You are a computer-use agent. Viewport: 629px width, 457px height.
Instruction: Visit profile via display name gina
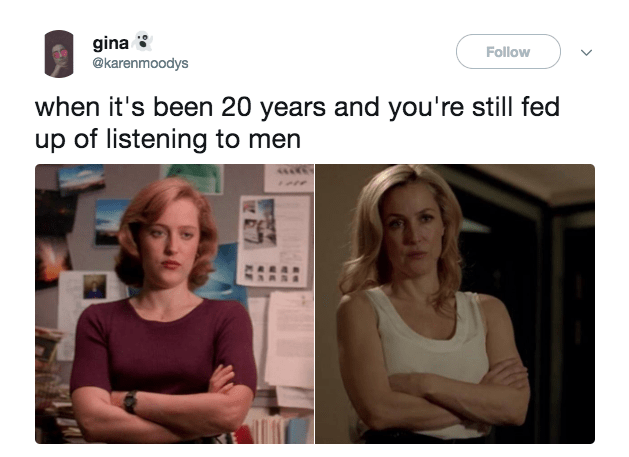pyautogui.click(x=111, y=43)
